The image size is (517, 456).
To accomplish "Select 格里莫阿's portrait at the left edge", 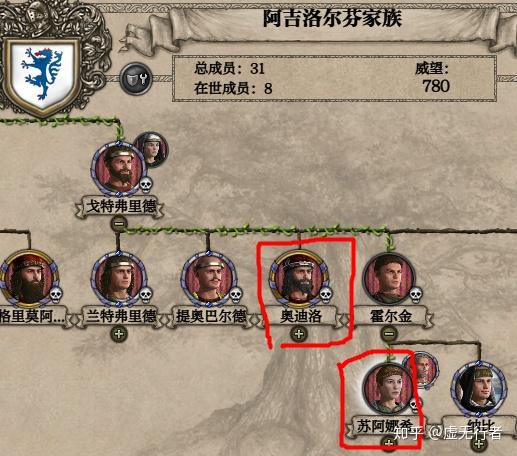I will [29, 279].
